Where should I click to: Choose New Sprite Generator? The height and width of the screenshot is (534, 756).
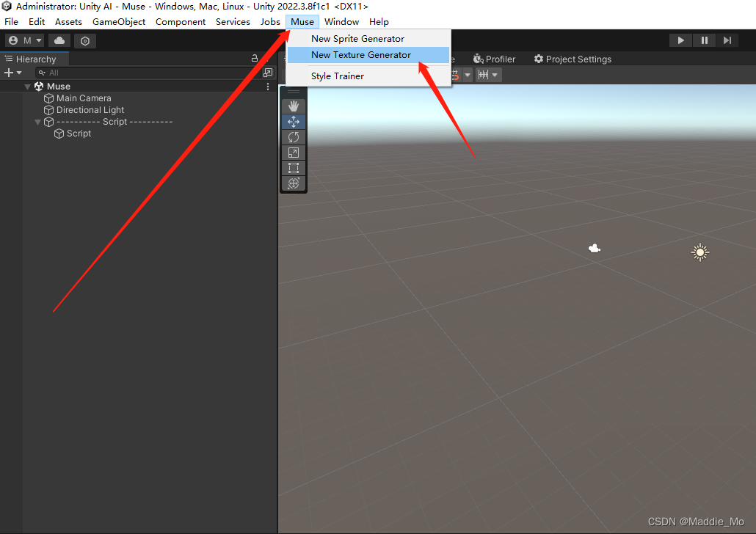click(368, 39)
